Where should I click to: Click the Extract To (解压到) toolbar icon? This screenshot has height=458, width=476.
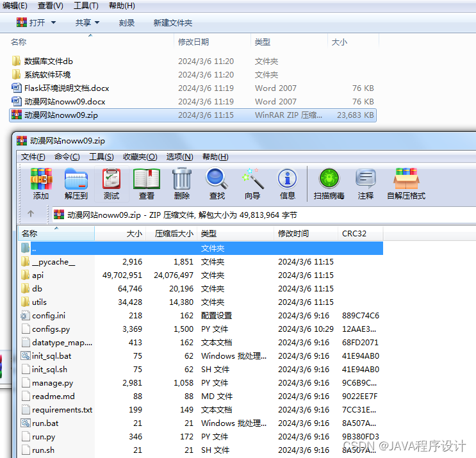click(76, 179)
